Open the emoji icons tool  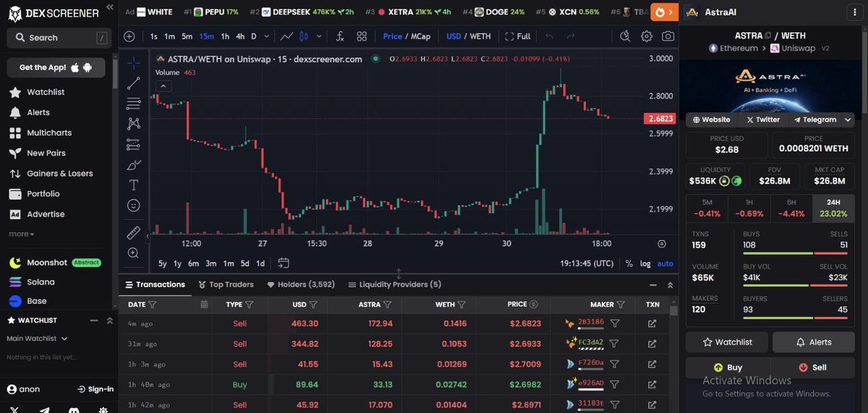(x=134, y=205)
